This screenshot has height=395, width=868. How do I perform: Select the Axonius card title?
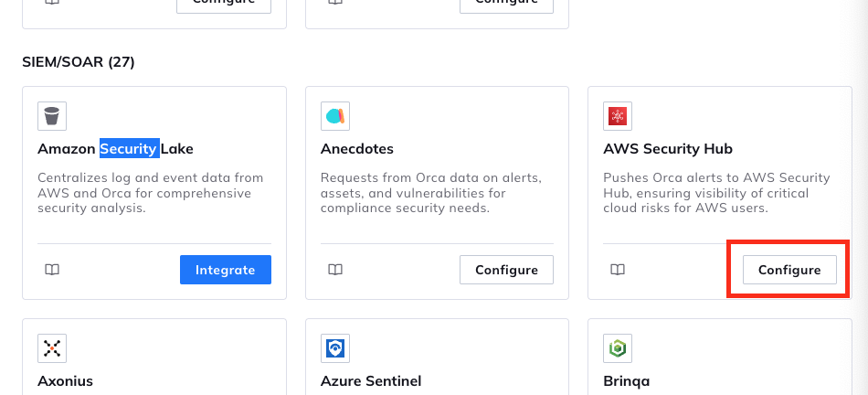[65, 381]
